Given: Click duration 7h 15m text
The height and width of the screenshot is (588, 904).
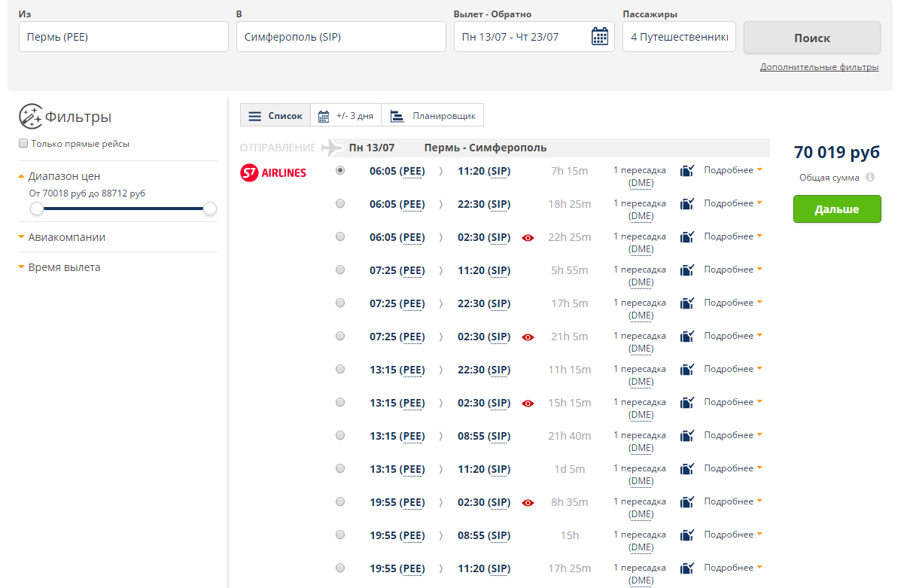Looking at the screenshot, I should [569, 171].
